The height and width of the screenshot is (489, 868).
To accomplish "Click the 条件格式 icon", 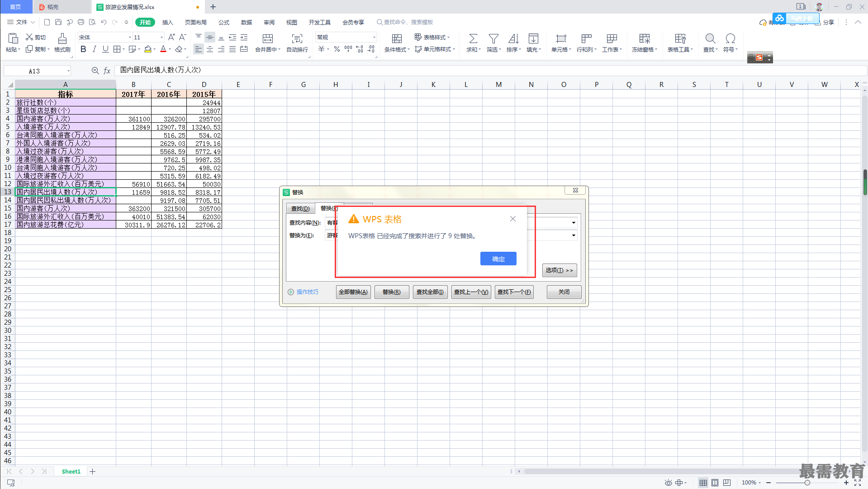I will pos(397,38).
